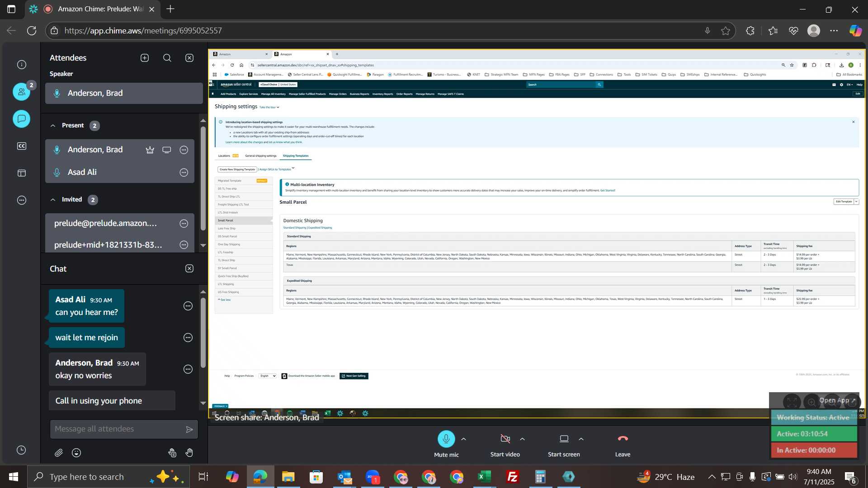Screen dimensions: 868x488
Task: Select Small Parcel template in list
Action: [244, 221]
